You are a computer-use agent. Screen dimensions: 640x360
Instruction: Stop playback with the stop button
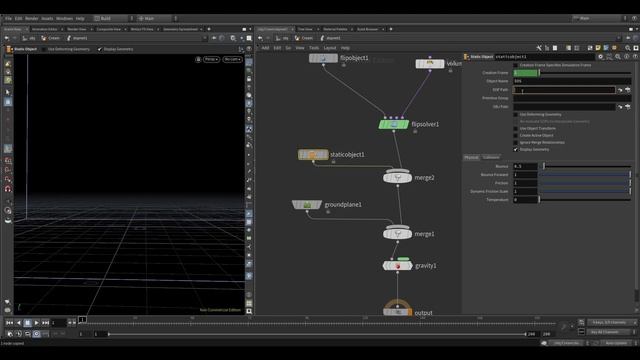(27, 323)
